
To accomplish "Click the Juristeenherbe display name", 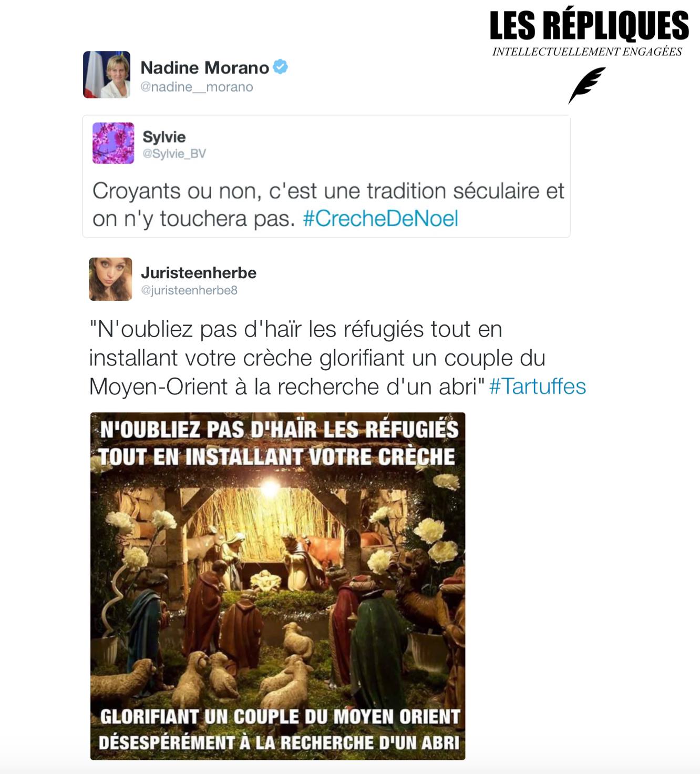I will point(199,273).
